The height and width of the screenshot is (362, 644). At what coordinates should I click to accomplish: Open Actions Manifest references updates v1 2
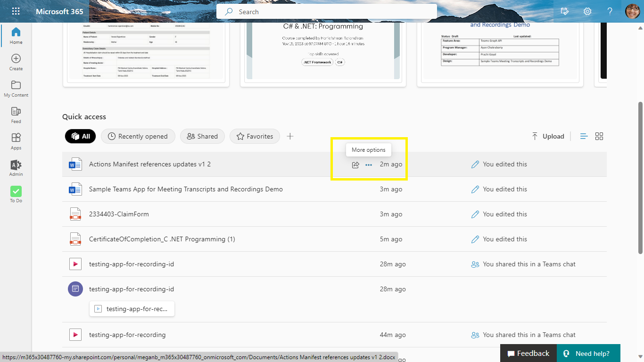pos(150,164)
